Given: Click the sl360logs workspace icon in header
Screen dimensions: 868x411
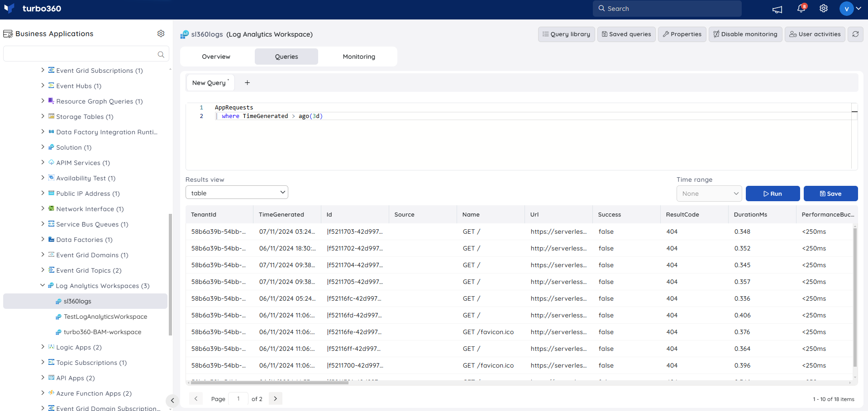Looking at the screenshot, I should [x=185, y=34].
